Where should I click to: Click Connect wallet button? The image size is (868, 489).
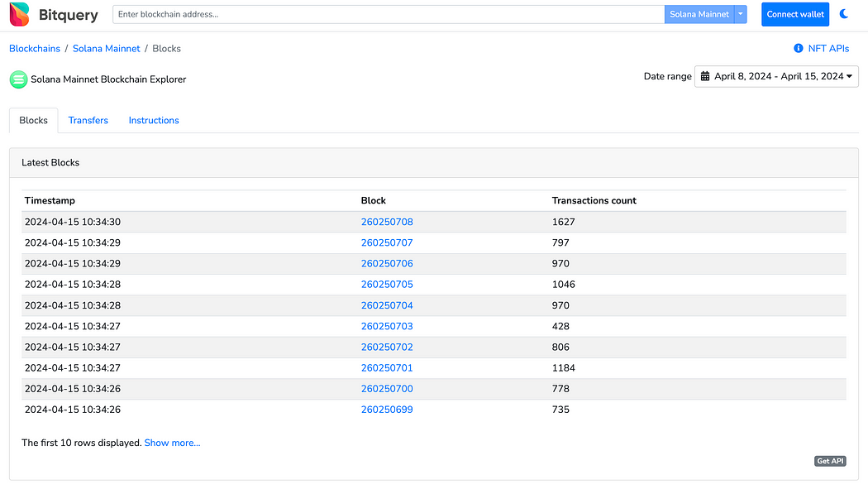pos(795,14)
